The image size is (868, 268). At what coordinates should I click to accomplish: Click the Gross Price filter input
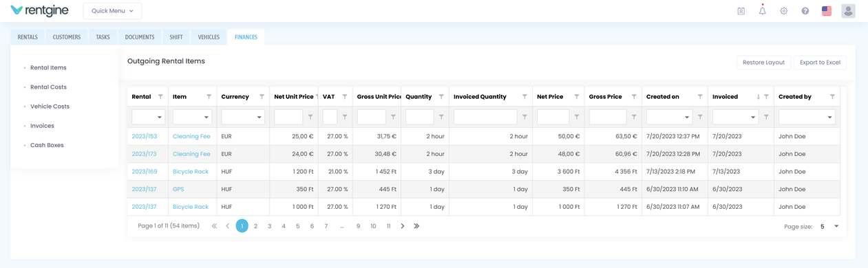click(x=608, y=118)
